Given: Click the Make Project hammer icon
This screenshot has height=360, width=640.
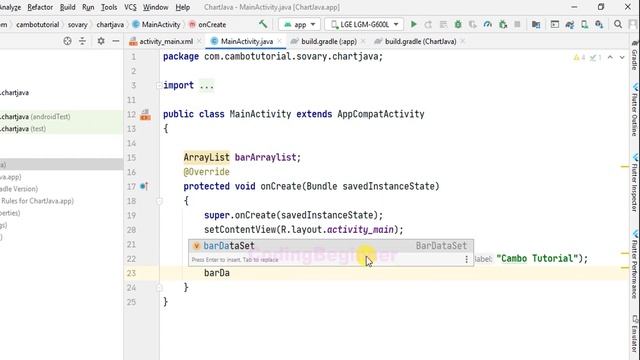Looking at the screenshot, I should tap(263, 24).
